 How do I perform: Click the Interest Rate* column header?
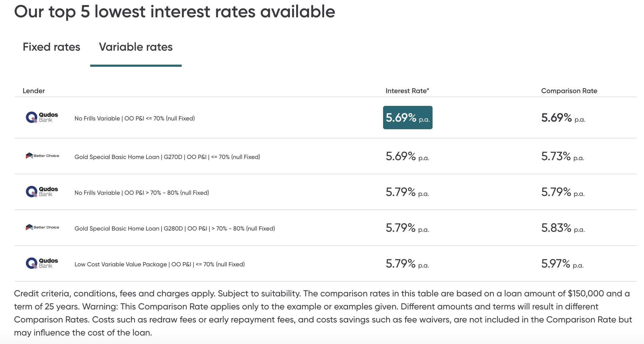tap(407, 91)
